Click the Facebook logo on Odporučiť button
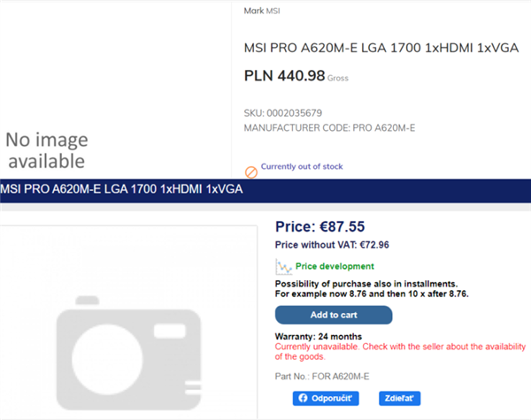The height and width of the screenshot is (420, 531). pos(303,398)
